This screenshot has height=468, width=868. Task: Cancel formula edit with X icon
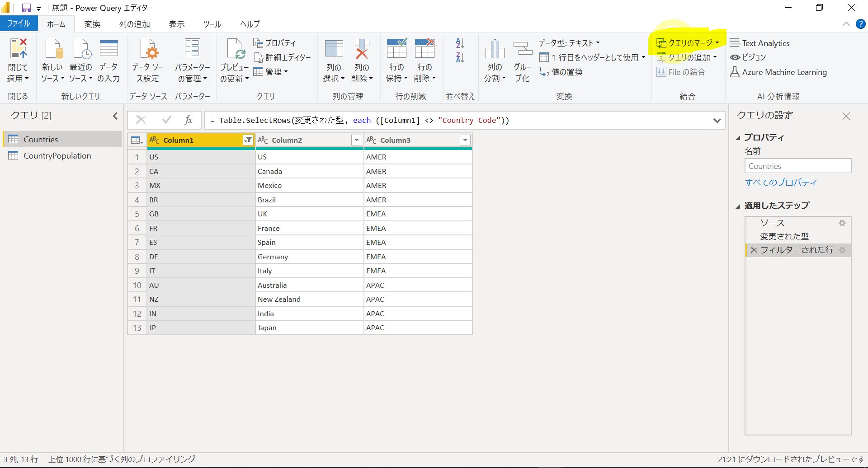click(x=141, y=120)
